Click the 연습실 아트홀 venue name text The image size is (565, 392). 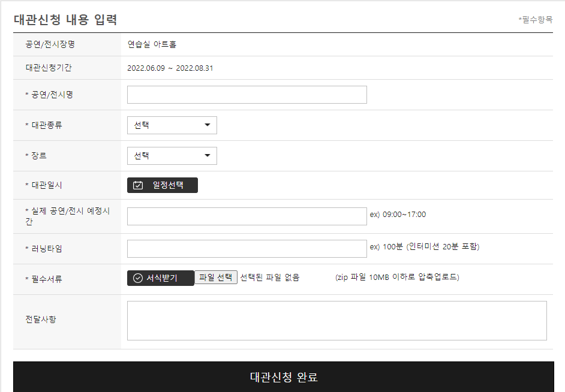tap(152, 44)
